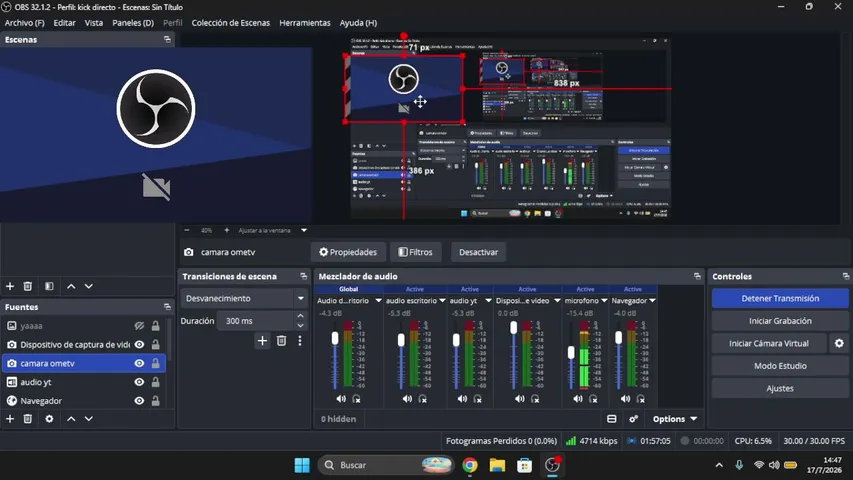Viewport: 853px width, 480px height.
Task: Open Disposi...e video channel dropdown arrow
Action: pyautogui.click(x=557, y=300)
